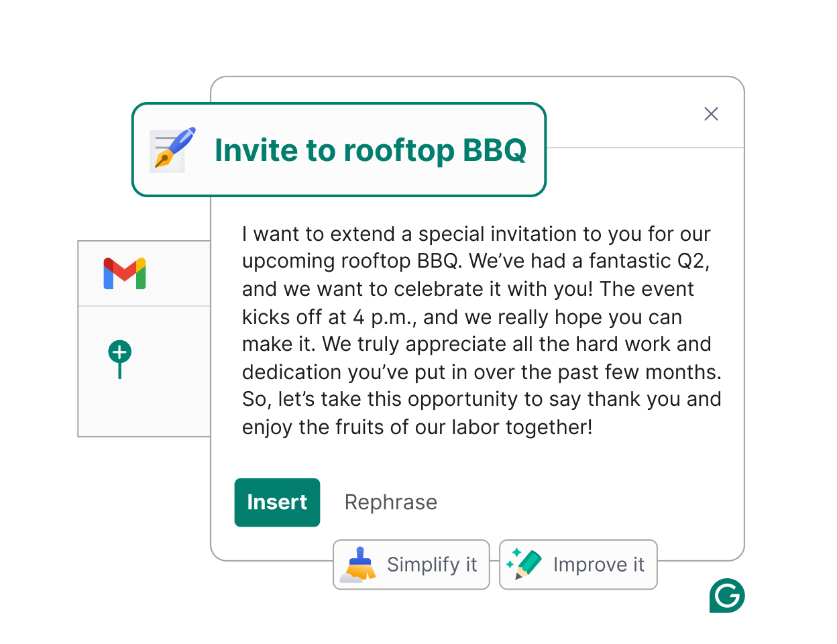Close the Grammarly suggestion card
The width and height of the screenshot is (837, 644).
(x=712, y=114)
